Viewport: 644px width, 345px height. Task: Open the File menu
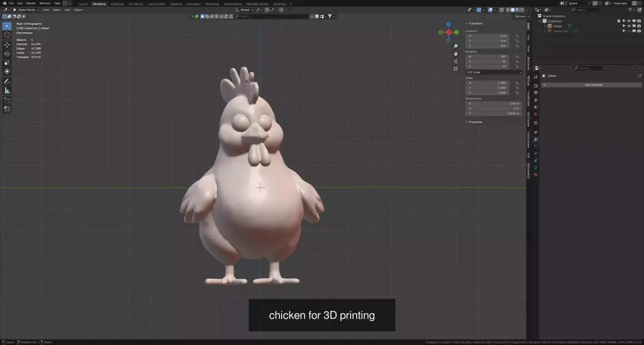coord(11,3)
